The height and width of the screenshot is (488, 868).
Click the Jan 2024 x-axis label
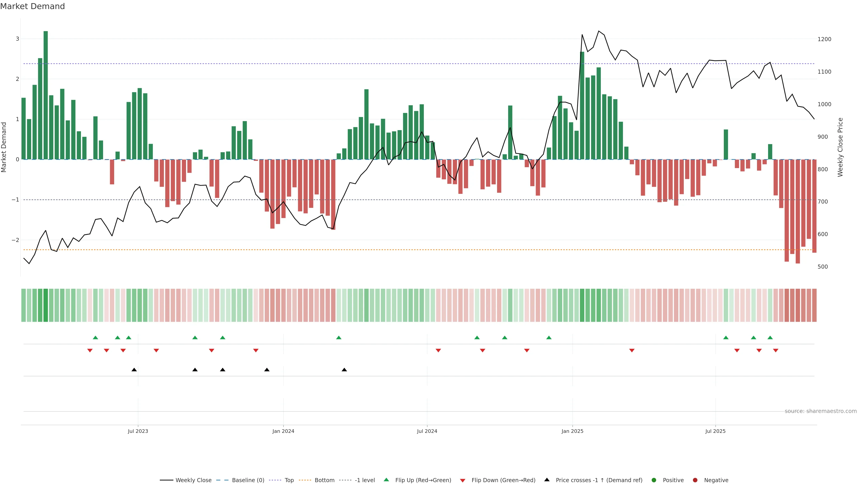pos(283,431)
